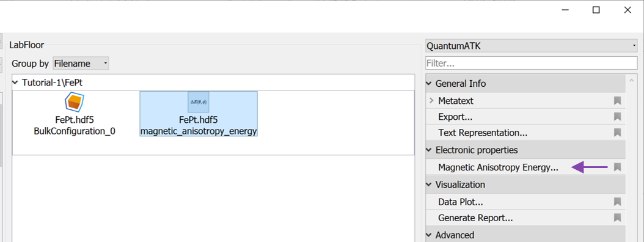Toggle bookmark icon beside Text Representation
644x242 pixels.
click(x=617, y=133)
